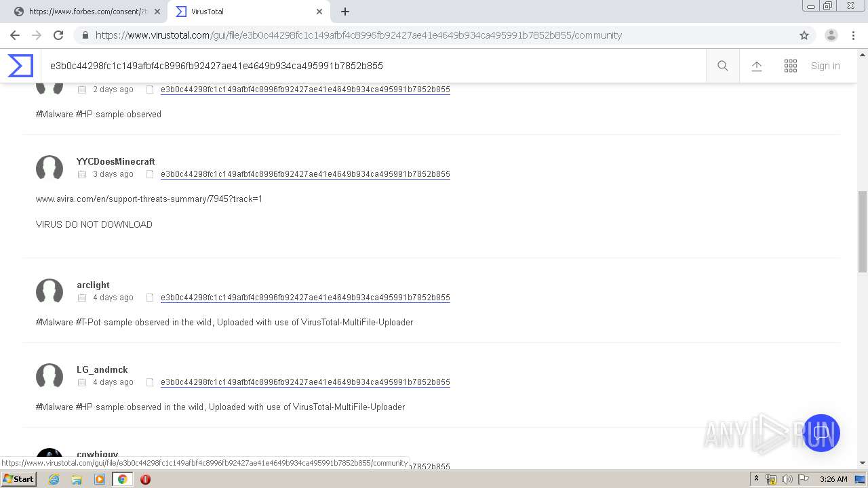Open the Chrome three-dot menu
The height and width of the screenshot is (488, 868).
click(x=853, y=35)
